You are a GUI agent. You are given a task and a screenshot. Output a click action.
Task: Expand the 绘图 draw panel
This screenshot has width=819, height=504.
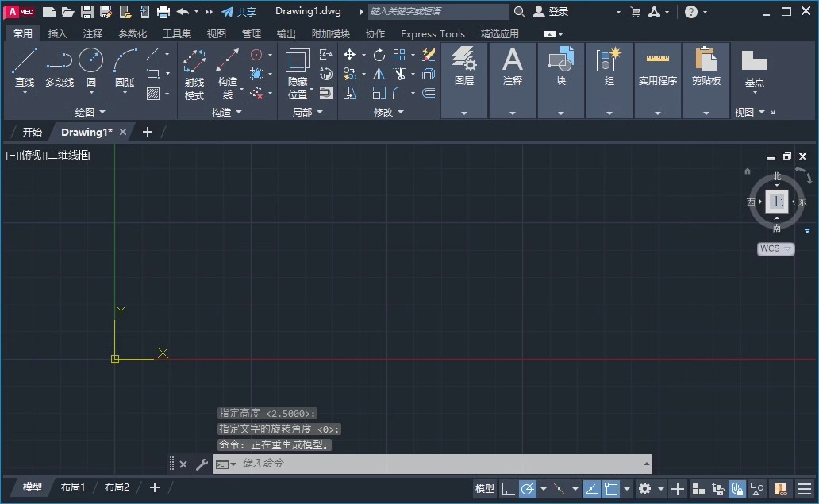pos(90,112)
